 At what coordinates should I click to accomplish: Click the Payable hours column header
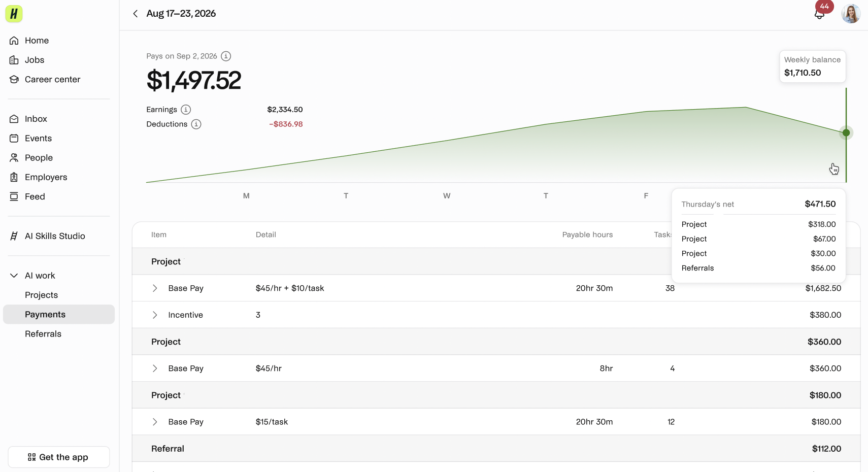587,234
